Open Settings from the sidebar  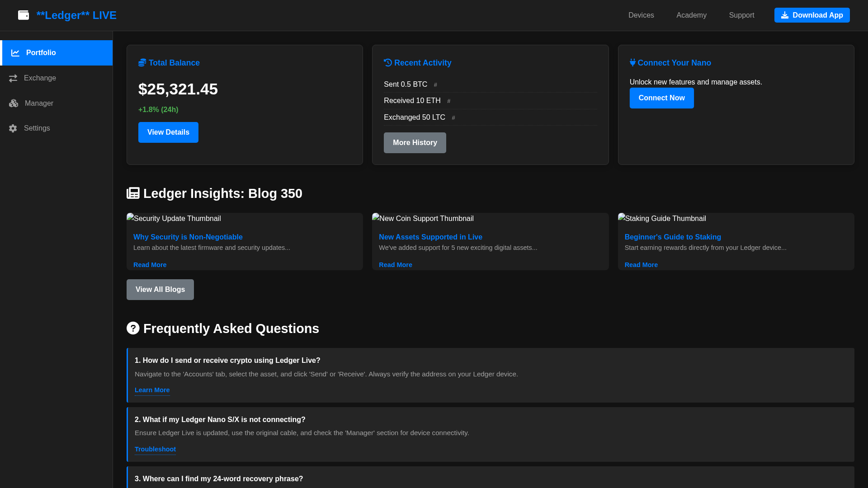click(x=57, y=128)
